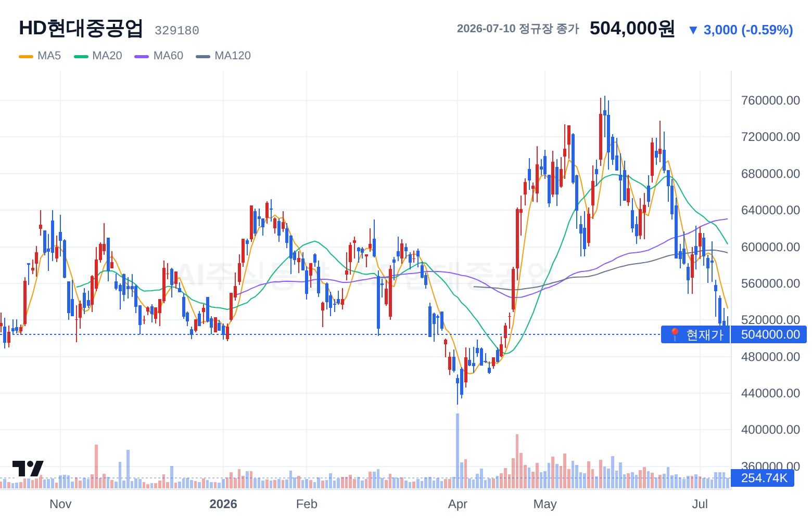The width and height of the screenshot is (812, 518).
Task: Click the purple MA60 legend line icon
Action: 142,56
